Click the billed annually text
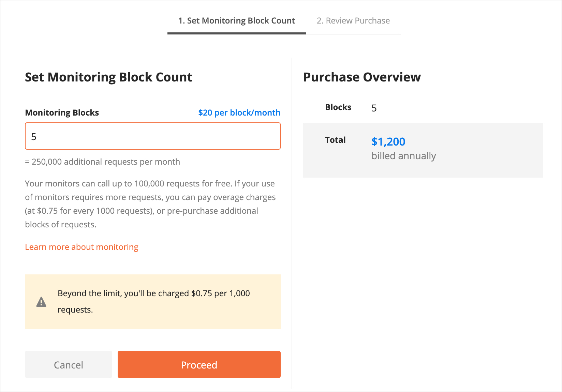562x392 pixels. pyautogui.click(x=403, y=156)
